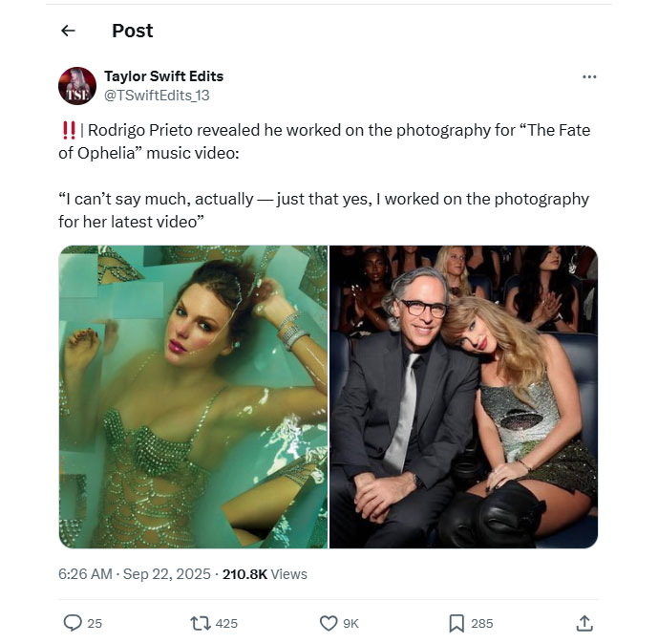Open the right audience photo
Image resolution: width=658 pixels, height=644 pixels.
[463, 397]
